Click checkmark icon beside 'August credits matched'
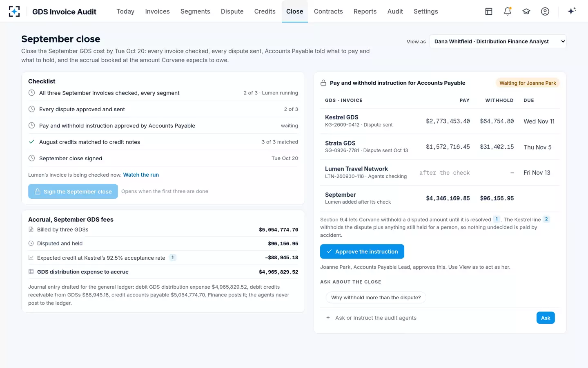The height and width of the screenshot is (368, 588). pos(31,142)
